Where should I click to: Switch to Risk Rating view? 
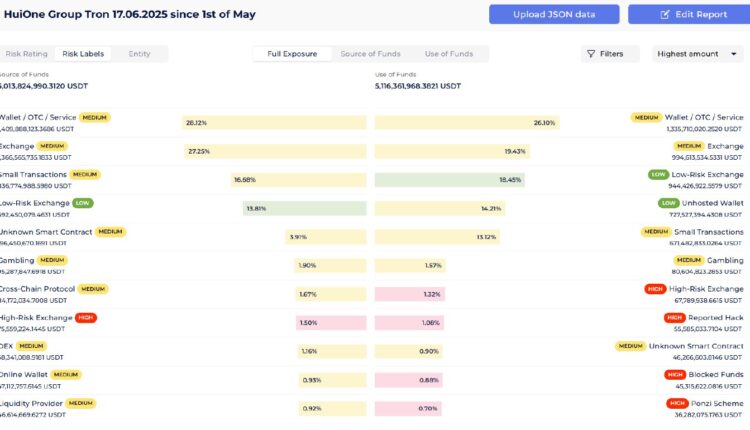[x=26, y=54]
